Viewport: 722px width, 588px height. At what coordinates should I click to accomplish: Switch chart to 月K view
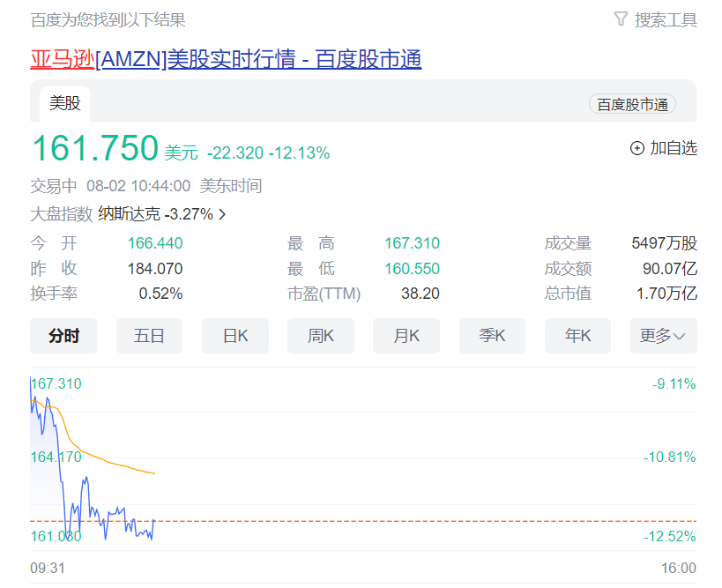tap(406, 336)
